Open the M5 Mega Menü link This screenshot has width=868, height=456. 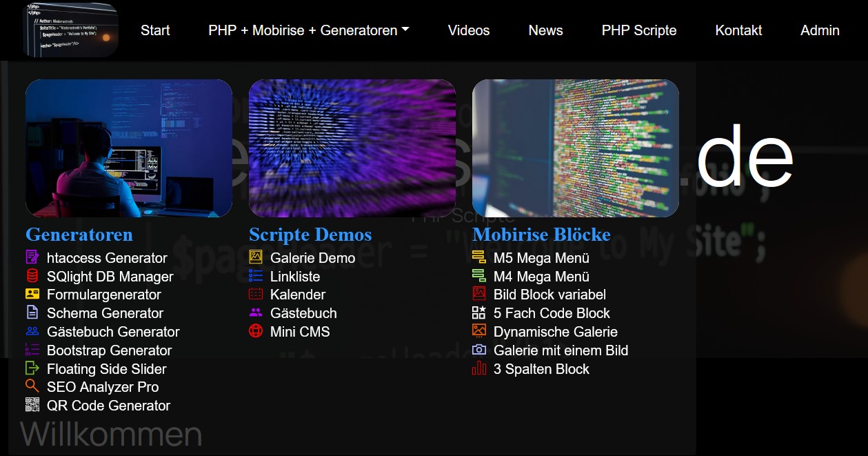pos(541,258)
